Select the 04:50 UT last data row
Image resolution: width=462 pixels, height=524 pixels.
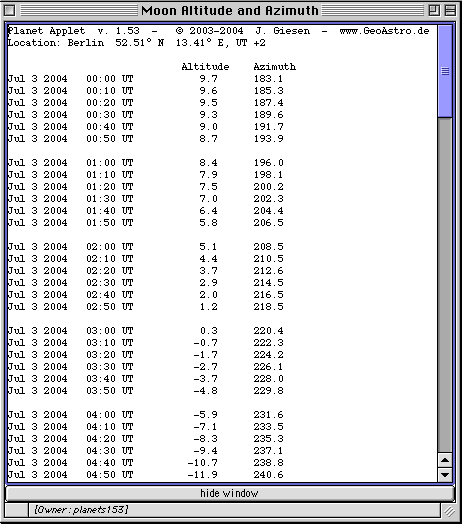click(146, 475)
